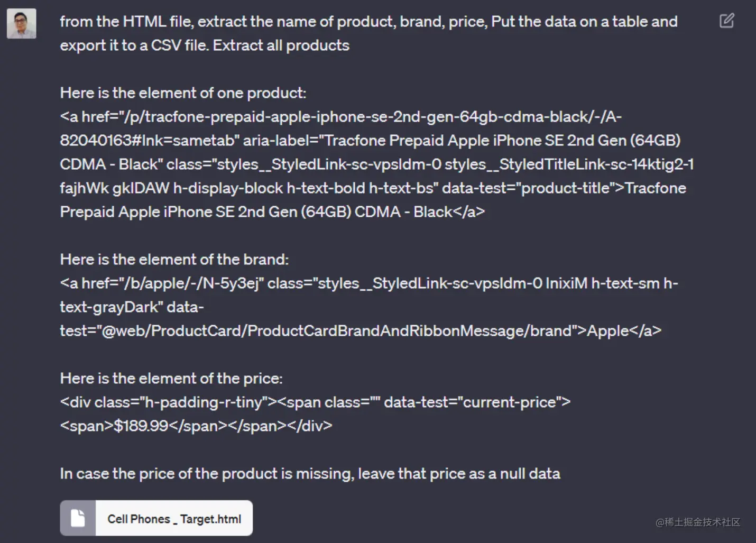
Task: Click the line 'Here is the element of the price:'
Action: coord(171,379)
